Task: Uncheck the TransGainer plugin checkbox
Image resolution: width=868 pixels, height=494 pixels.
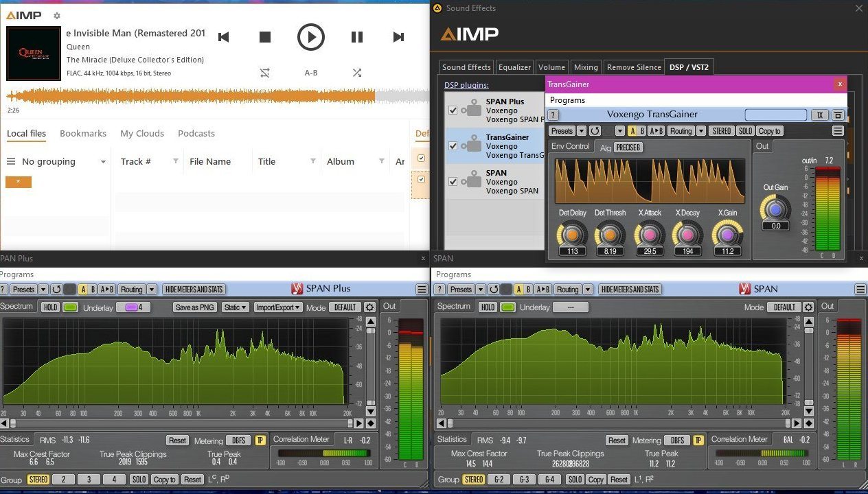Action: 453,145
